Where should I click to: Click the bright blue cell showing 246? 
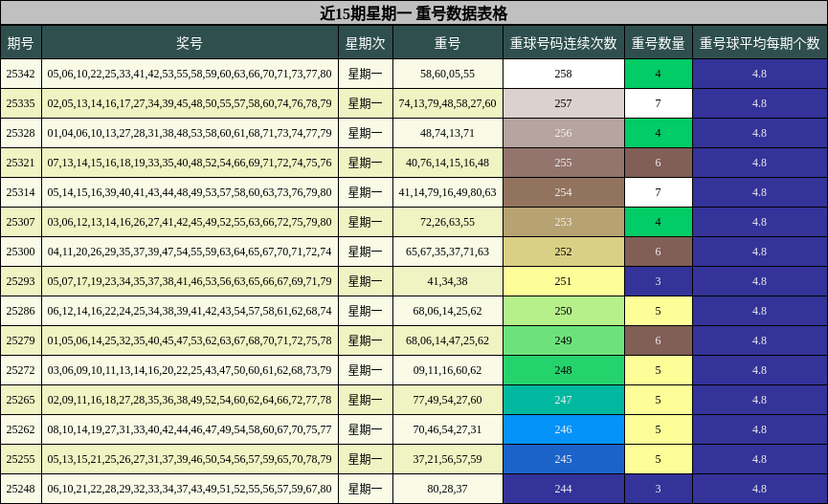click(564, 429)
